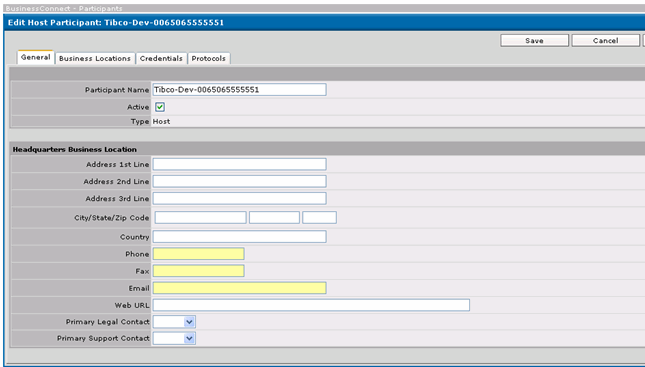Select the Protocols tab
Screen dimensions: 645x367
pyautogui.click(x=209, y=58)
